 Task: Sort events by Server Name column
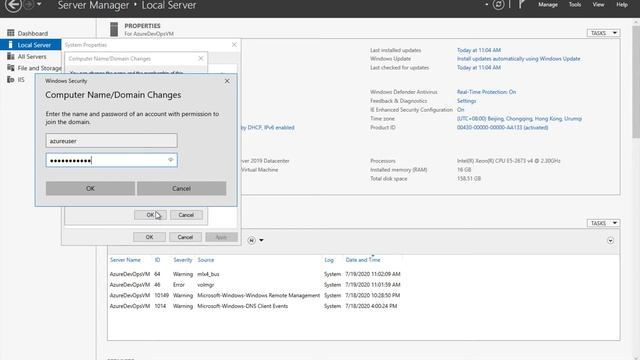click(125, 260)
